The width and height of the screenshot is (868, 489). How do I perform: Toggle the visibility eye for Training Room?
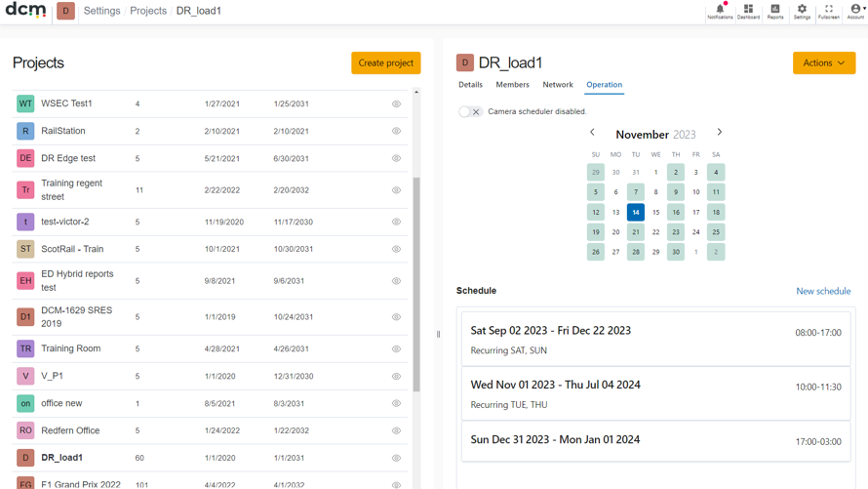[396, 348]
